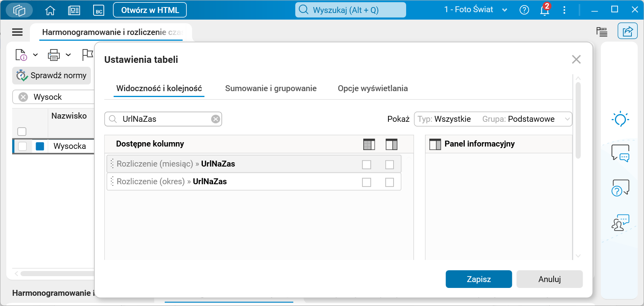The image size is (644, 306).
Task: Click the dialog vertical scrollbar thumb
Action: (x=578, y=120)
